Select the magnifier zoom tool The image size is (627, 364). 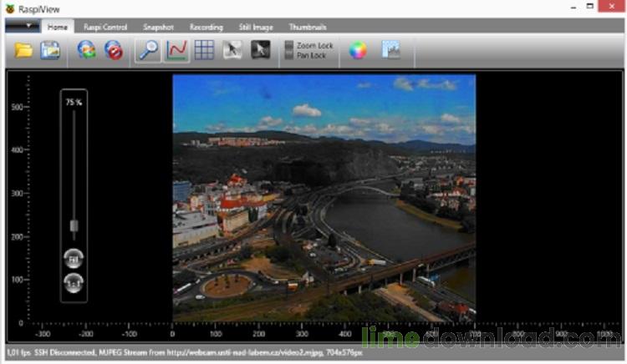[x=148, y=50]
